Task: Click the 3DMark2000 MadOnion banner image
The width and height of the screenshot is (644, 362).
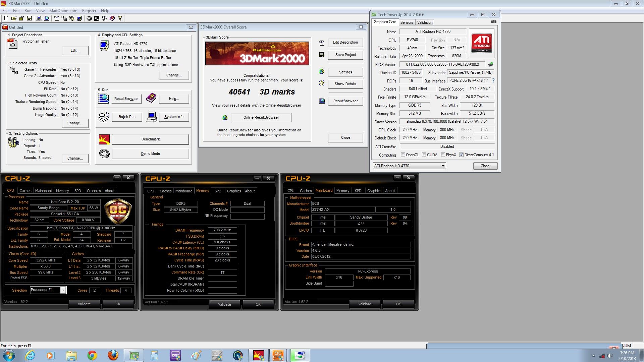Action: (x=257, y=53)
